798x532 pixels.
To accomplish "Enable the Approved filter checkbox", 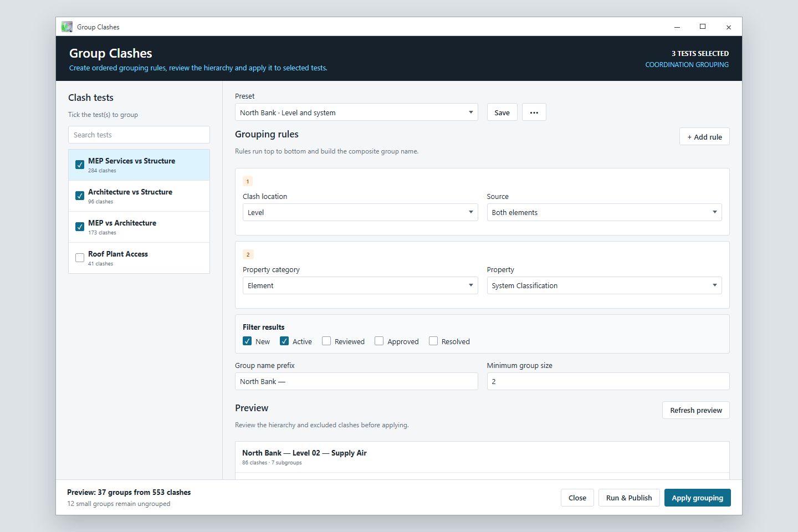I will coord(379,341).
